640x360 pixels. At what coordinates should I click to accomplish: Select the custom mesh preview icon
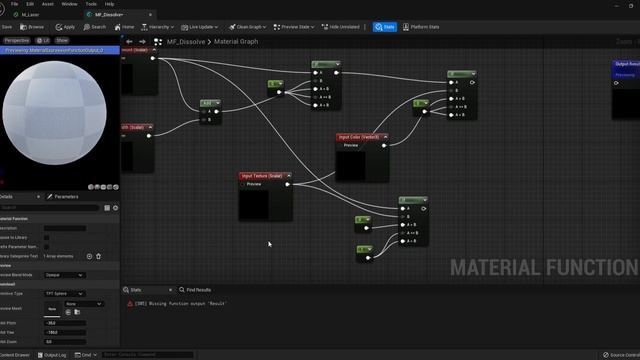[116, 187]
